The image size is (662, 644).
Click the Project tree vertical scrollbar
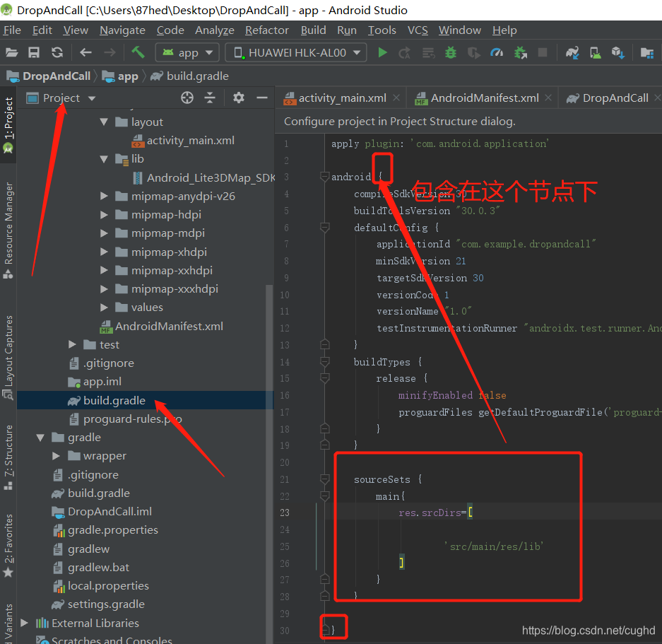tap(269, 464)
